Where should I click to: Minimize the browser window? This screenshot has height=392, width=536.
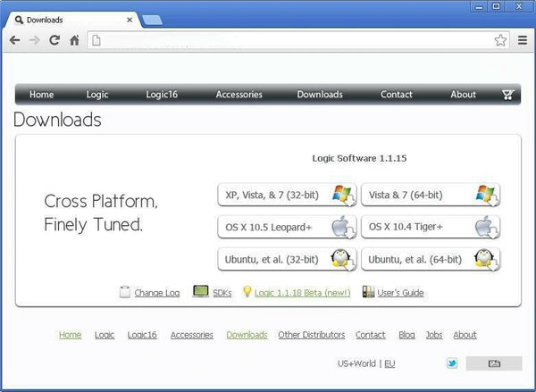coord(479,7)
